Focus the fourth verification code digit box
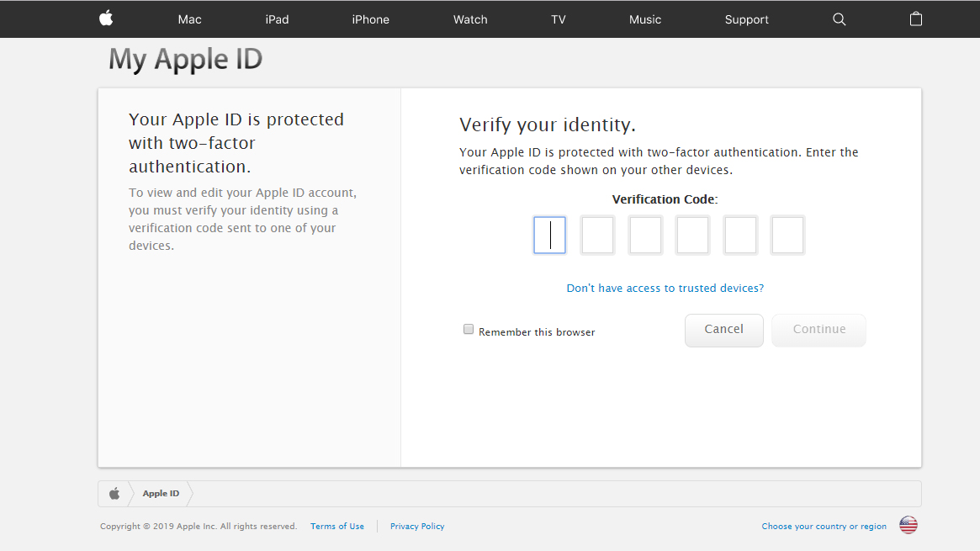This screenshot has height=551, width=980. (692, 235)
